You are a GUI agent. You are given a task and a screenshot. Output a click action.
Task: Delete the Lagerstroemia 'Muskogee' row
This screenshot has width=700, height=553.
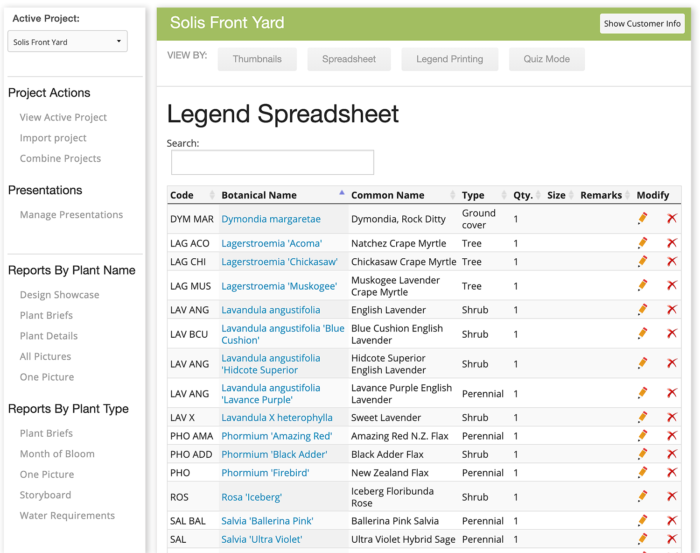click(x=672, y=285)
